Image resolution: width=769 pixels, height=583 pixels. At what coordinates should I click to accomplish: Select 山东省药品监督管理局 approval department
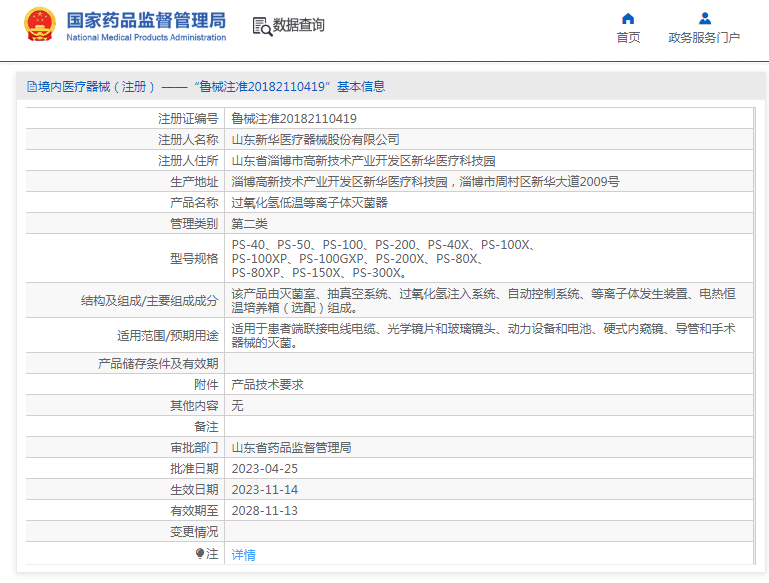point(291,448)
